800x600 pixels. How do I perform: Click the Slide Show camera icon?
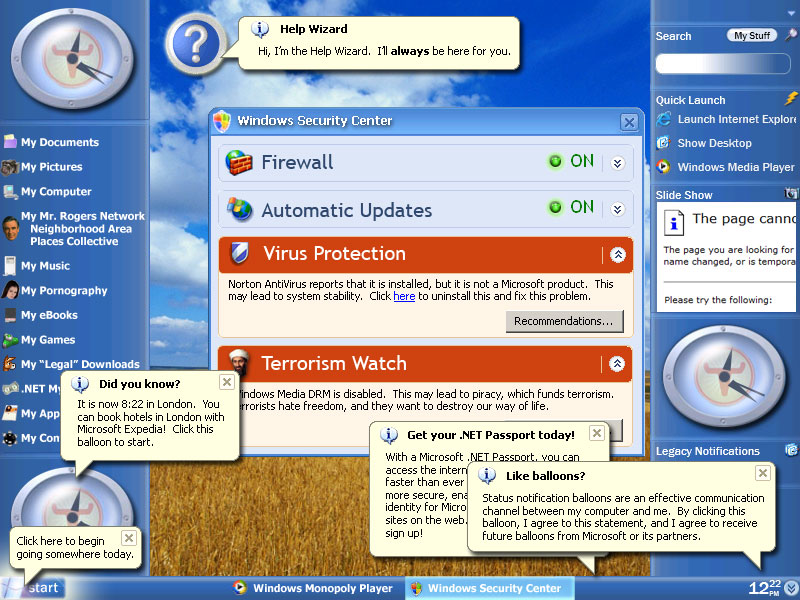[791, 193]
